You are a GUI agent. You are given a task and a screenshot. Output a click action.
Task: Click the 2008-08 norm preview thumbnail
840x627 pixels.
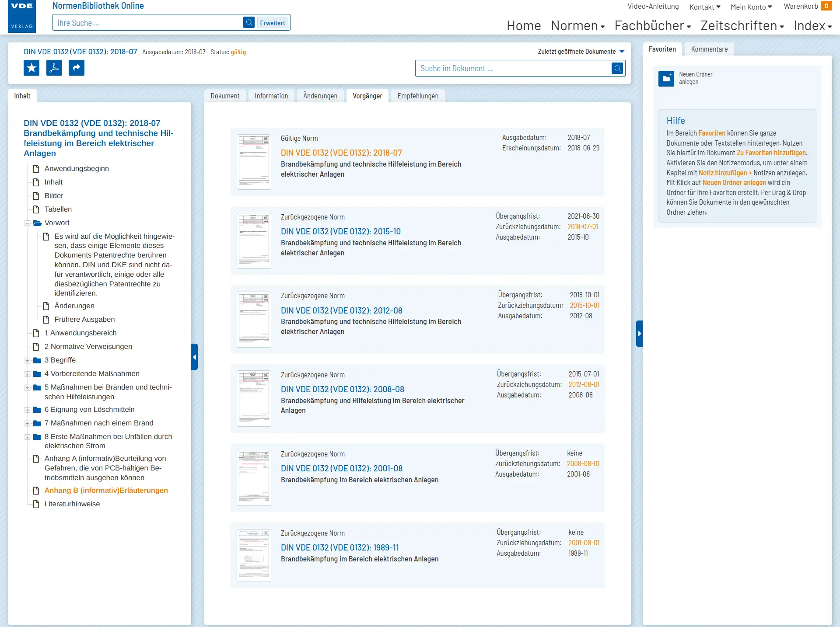254,398
